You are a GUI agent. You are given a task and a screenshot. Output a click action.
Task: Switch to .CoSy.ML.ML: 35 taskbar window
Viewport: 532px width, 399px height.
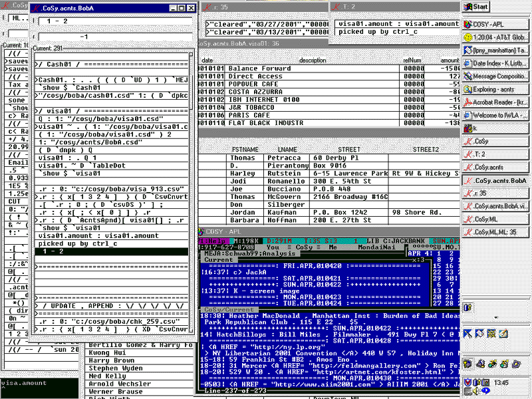(x=495, y=232)
